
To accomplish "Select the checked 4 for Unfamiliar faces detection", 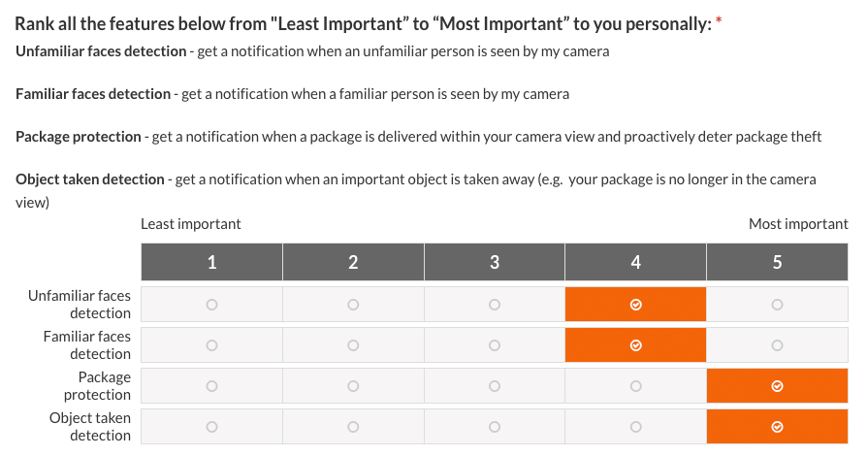I will (635, 305).
